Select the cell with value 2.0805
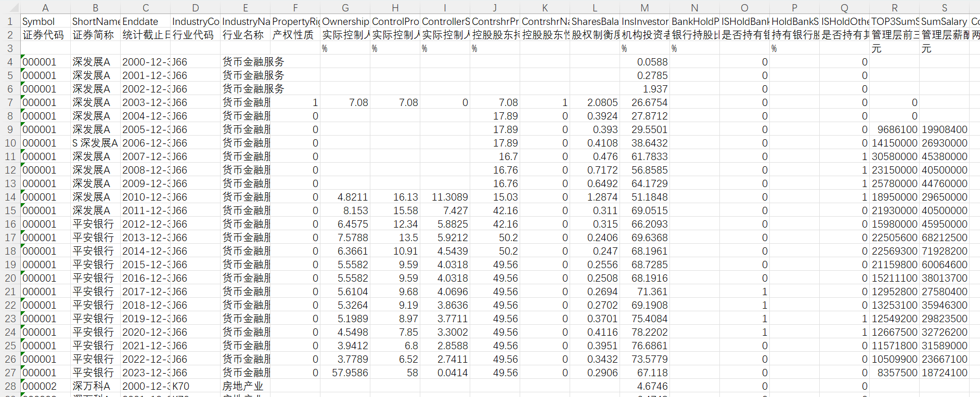The image size is (980, 397). (595, 102)
